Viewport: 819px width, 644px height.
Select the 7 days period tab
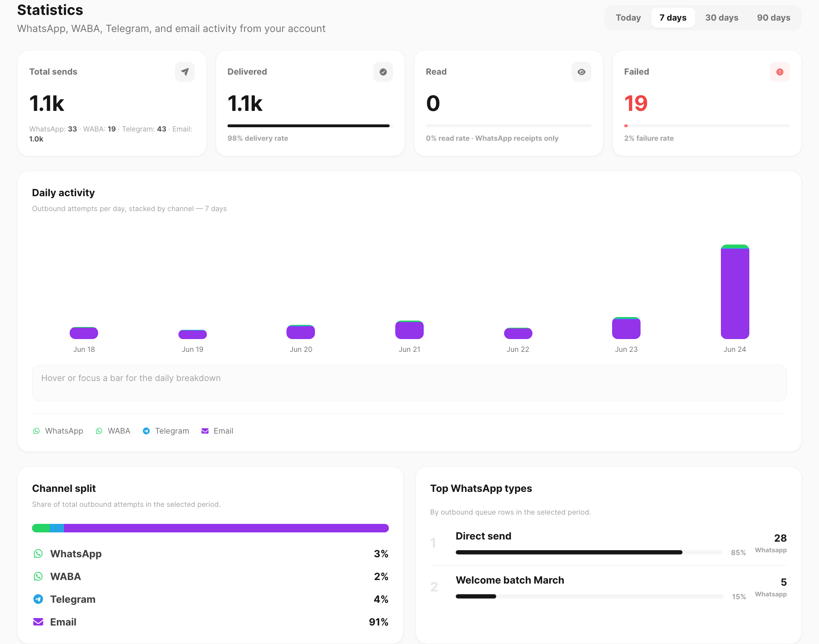click(673, 18)
